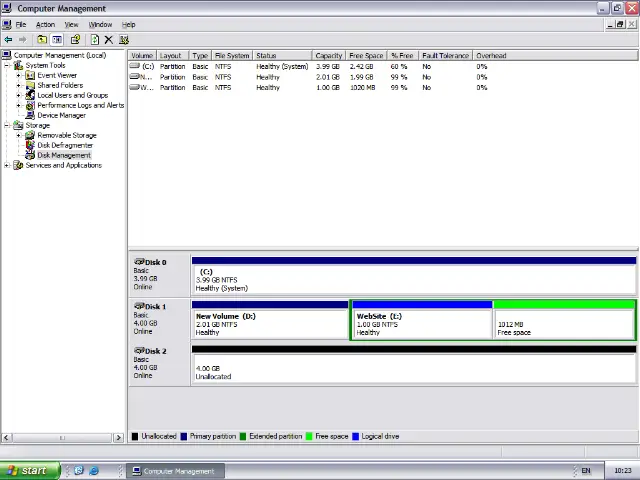640x480 pixels.
Task: Collapse the Storage node
Action: pyautogui.click(x=7, y=125)
